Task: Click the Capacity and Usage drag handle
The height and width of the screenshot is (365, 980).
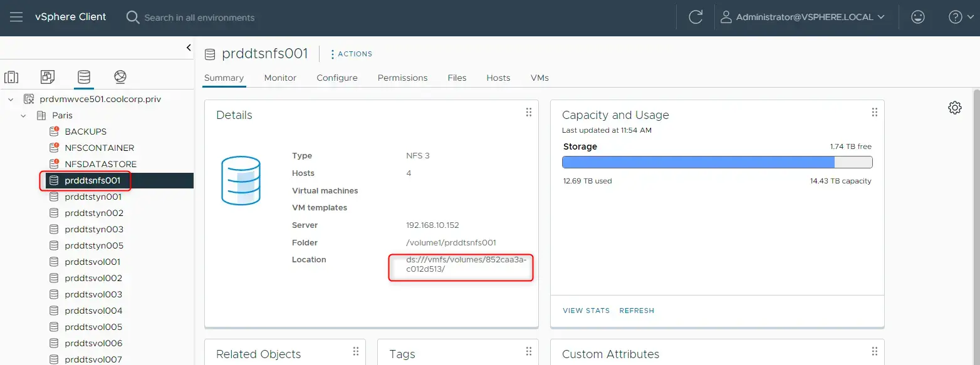Action: coord(875,112)
